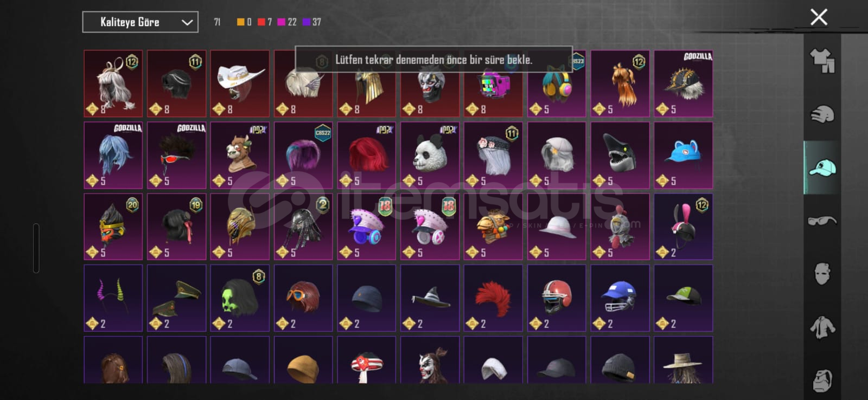The width and height of the screenshot is (868, 400).
Task: Close the inventory with the X icon
Action: point(819,17)
